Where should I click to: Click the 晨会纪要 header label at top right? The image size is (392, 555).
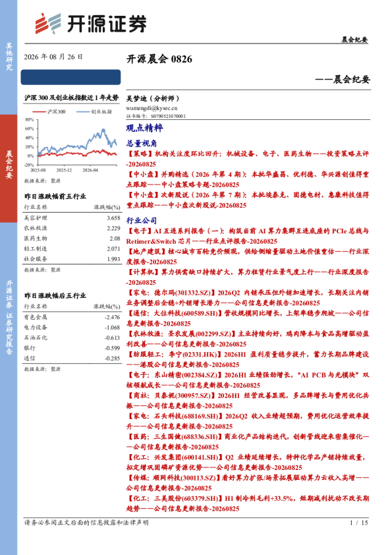coord(354,40)
